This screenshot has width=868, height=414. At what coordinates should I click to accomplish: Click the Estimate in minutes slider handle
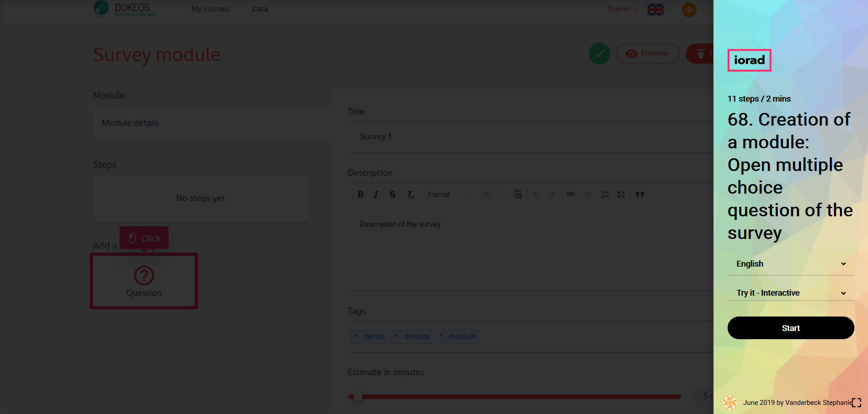point(358,397)
